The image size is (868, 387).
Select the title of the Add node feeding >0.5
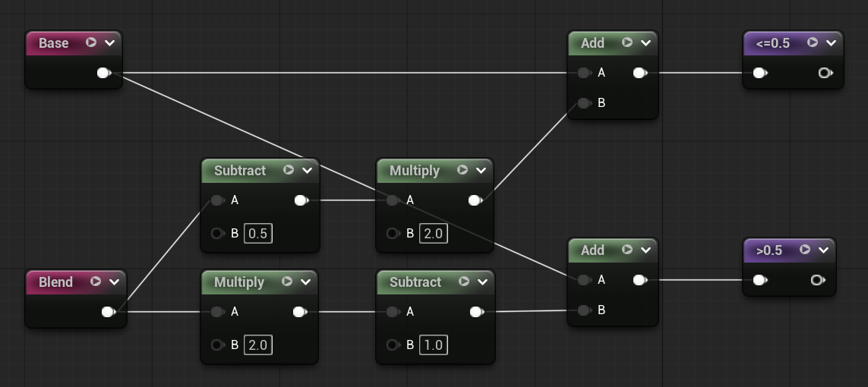pyautogui.click(x=592, y=250)
